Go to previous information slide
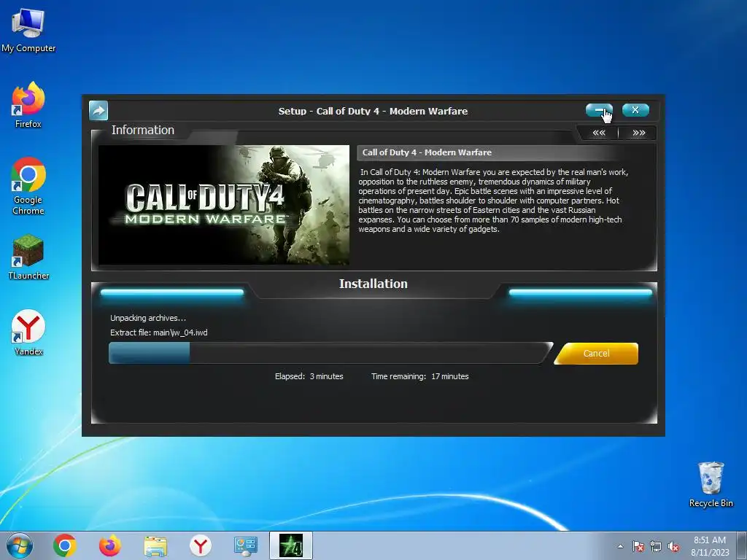This screenshot has height=560, width=747. (x=599, y=133)
